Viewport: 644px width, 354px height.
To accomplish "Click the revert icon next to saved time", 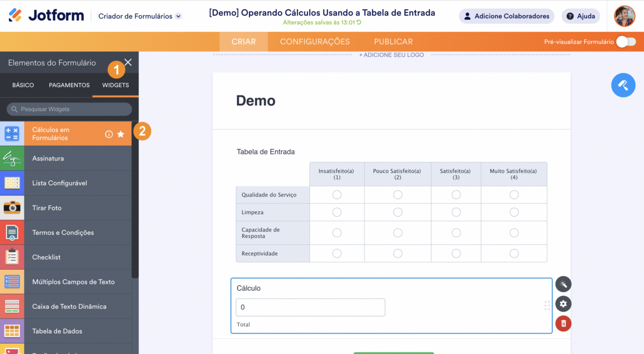I will 358,23.
